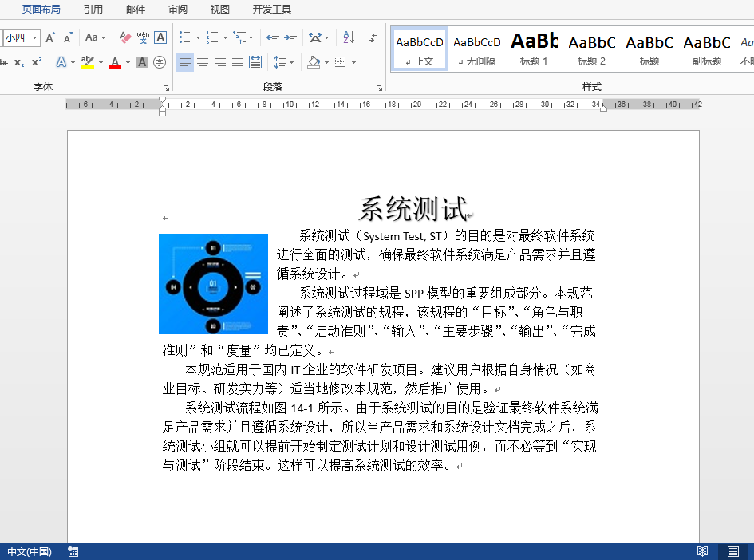Click the sort (排序) icon
The width and height of the screenshot is (754, 560).
349,37
